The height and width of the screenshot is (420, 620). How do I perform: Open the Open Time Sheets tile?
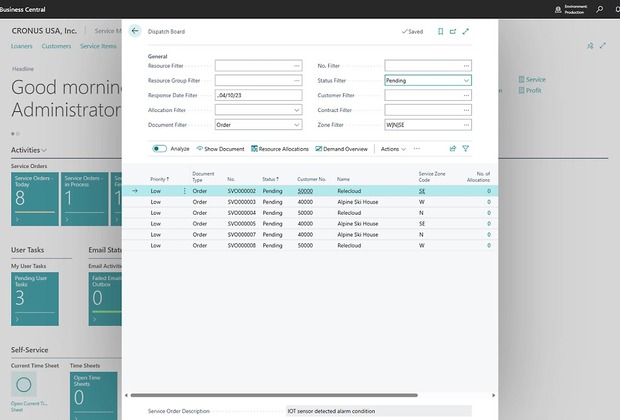(94, 395)
